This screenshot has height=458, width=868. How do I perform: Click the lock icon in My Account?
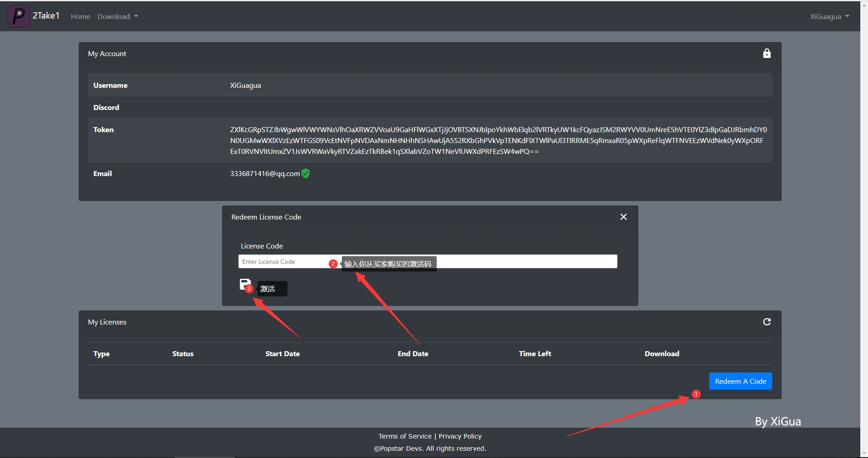tap(766, 53)
